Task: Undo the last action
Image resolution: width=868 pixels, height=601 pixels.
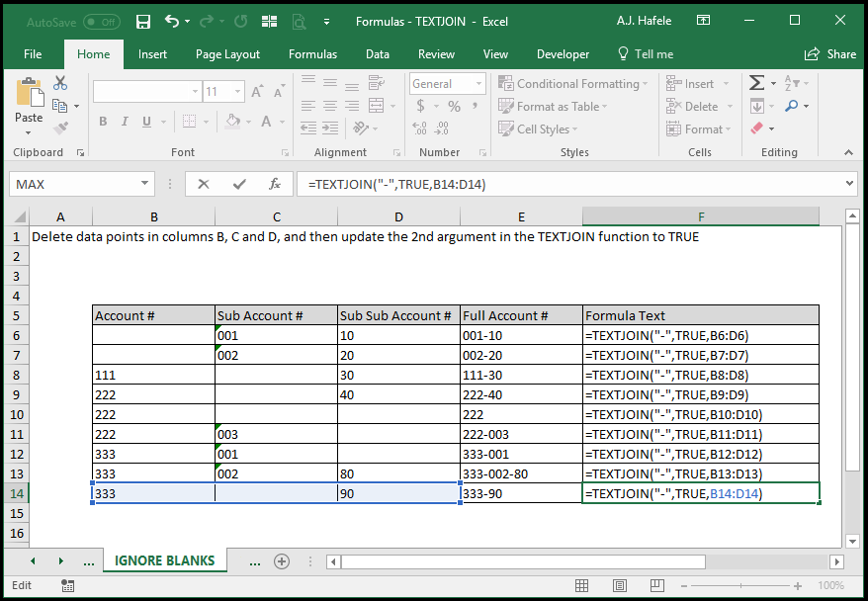Action: 172,22
